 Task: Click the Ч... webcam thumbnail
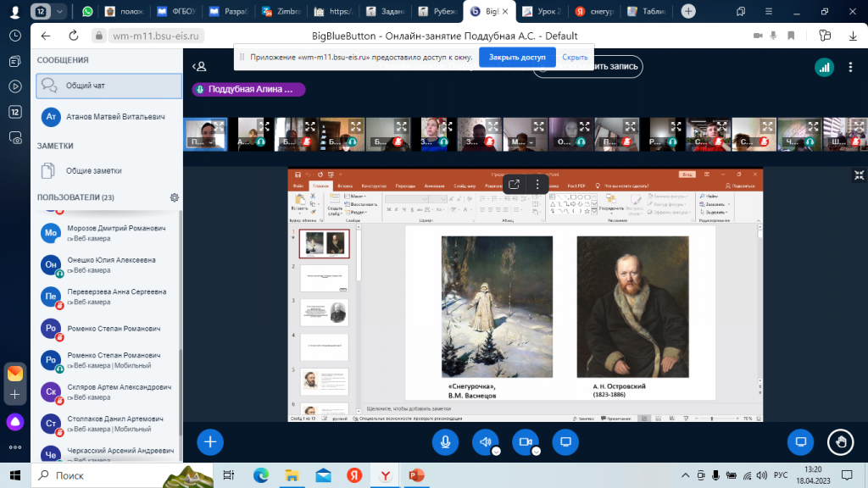point(799,135)
